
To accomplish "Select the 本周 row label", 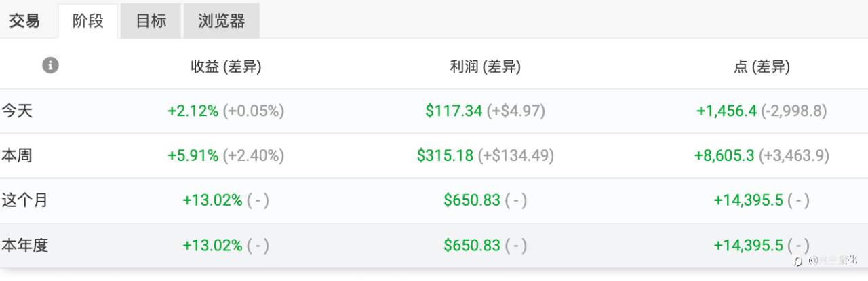I will pyautogui.click(x=17, y=155).
